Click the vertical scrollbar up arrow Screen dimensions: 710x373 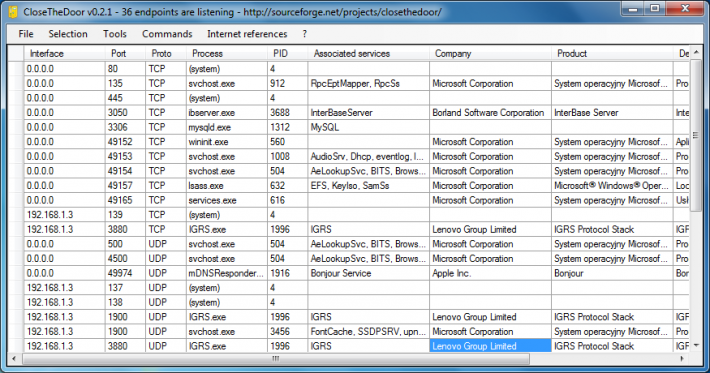pos(696,53)
